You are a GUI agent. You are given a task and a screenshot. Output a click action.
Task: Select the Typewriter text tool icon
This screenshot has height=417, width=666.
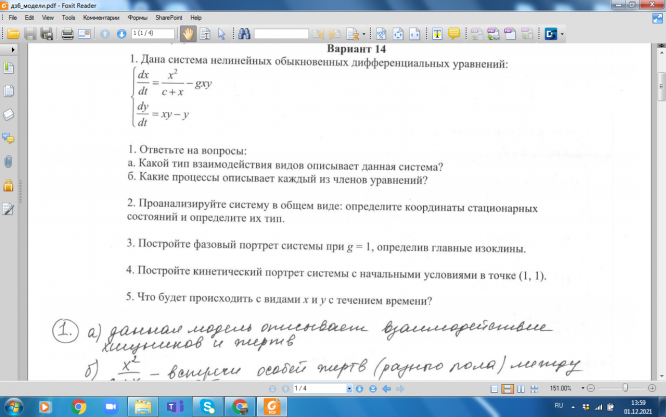(437, 34)
